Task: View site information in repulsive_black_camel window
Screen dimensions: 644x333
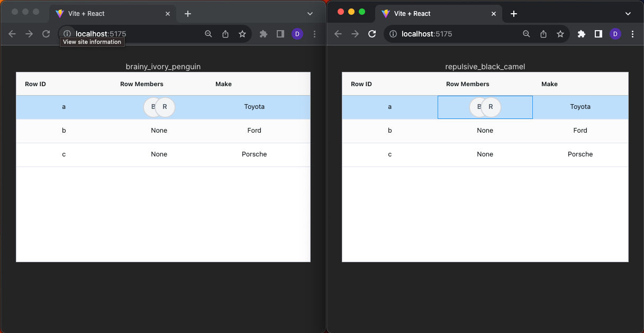Action: pyautogui.click(x=393, y=34)
